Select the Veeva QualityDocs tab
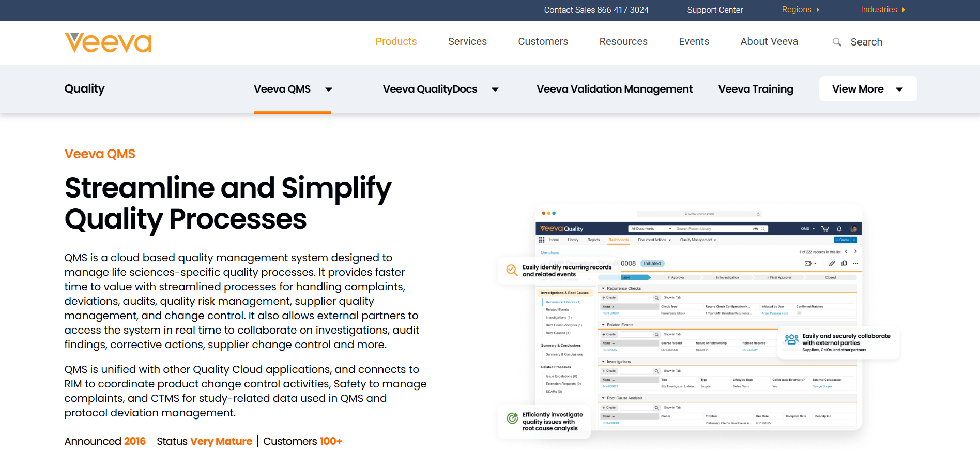 click(430, 89)
